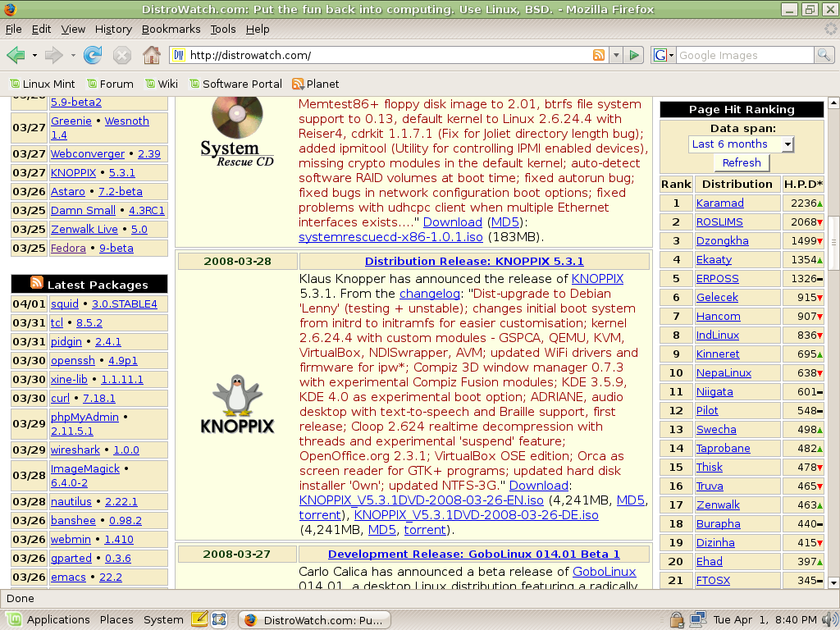The image size is (840, 630).
Task: Click the KNOPPIX_V5.3.1DVD-2008-03-26-EN.iso link
Action: (x=421, y=500)
